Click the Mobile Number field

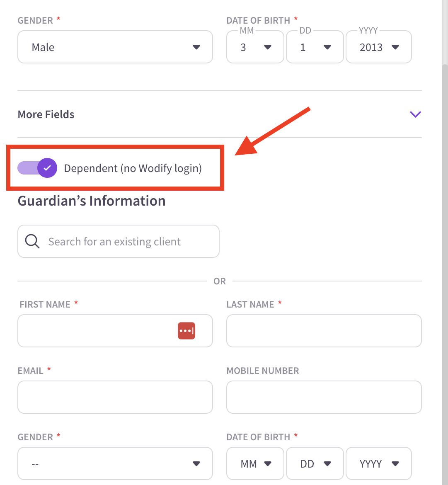324,397
